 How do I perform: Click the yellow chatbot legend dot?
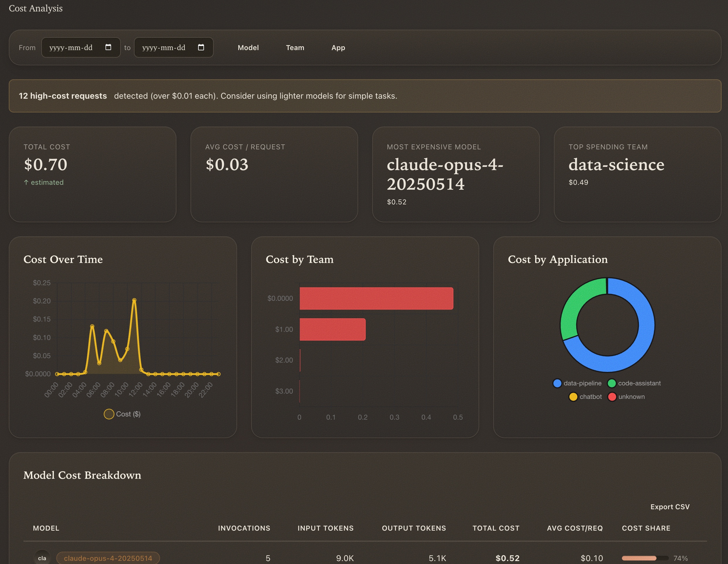tap(573, 396)
